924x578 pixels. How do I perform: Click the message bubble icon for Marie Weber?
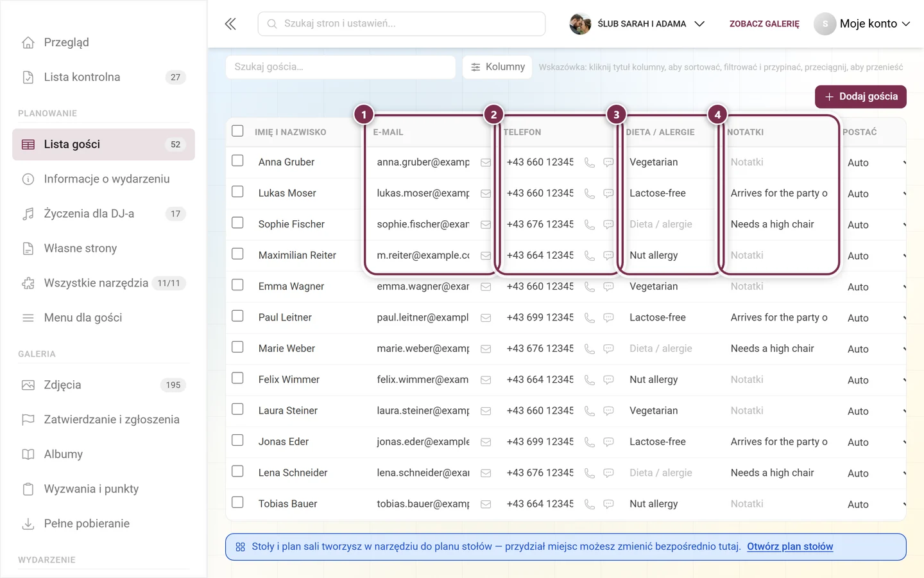tap(608, 349)
